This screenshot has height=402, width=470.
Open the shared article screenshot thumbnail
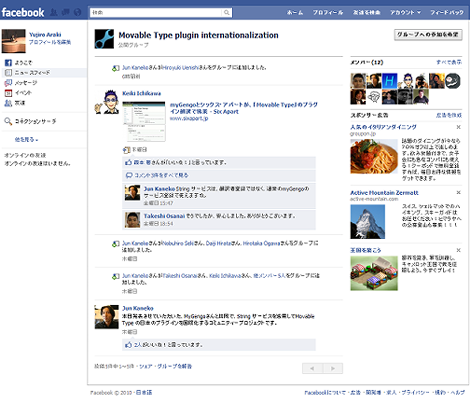(x=144, y=121)
